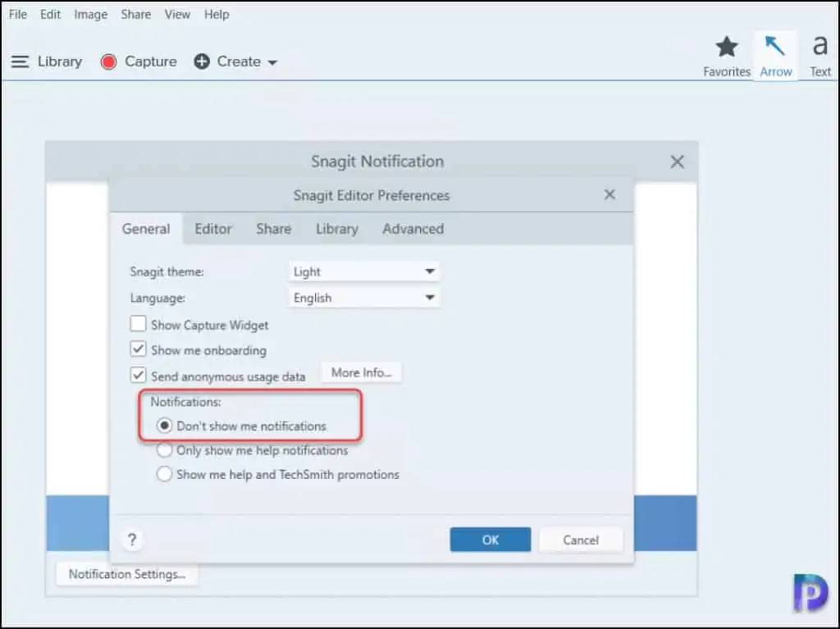Open the Help menu

pos(217,15)
